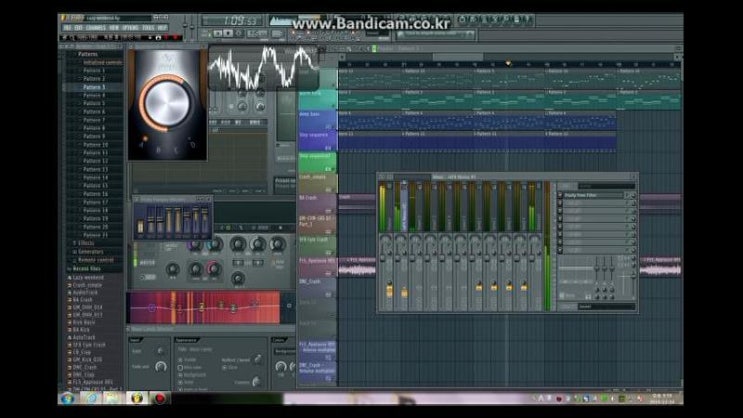Click the DNC_Crash sample file icon in browser
Viewport: 743px width, 418px height.
pyautogui.click(x=68, y=366)
